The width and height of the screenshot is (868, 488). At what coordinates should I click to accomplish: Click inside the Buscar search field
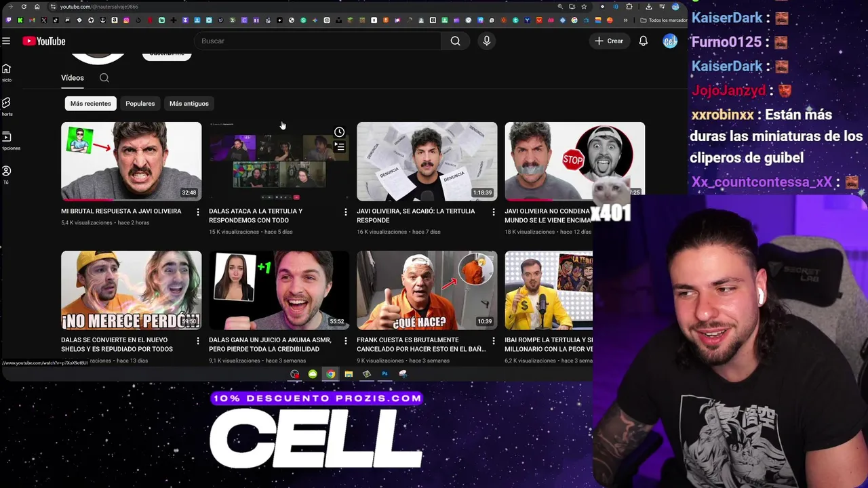point(317,41)
